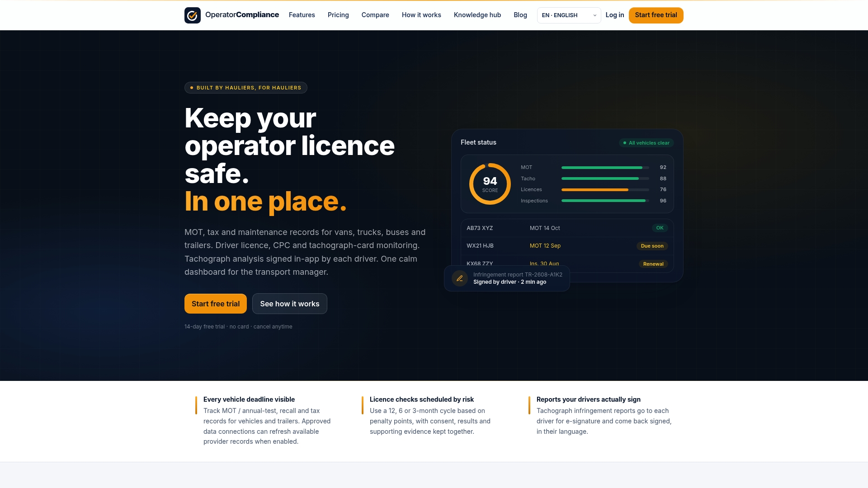Click the Inspections progress bar
The image size is (868, 488).
(605, 201)
